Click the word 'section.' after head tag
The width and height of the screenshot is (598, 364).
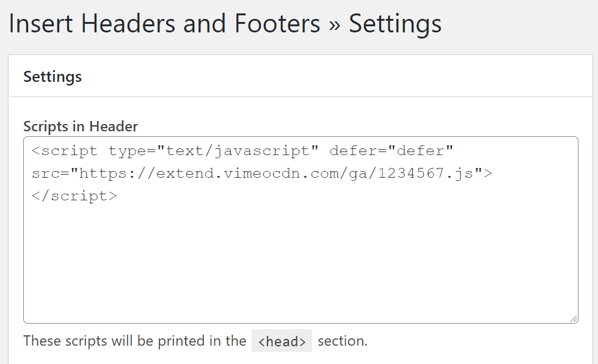pyautogui.click(x=343, y=341)
